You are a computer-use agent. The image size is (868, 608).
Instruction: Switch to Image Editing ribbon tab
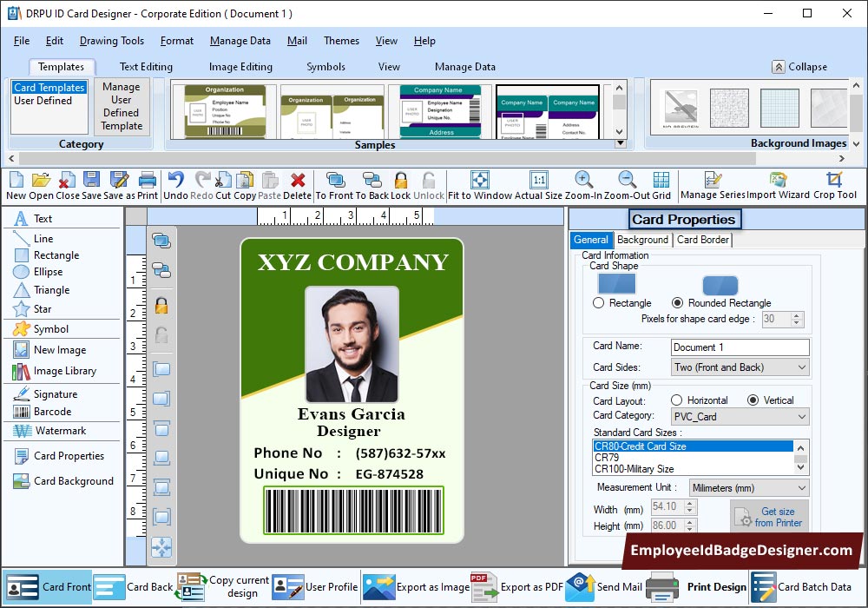(x=240, y=67)
